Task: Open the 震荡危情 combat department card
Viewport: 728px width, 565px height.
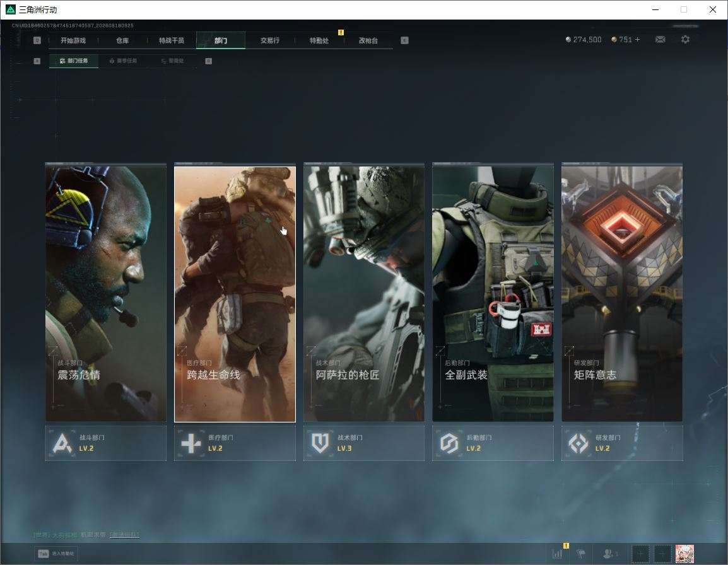Action: [x=106, y=294]
